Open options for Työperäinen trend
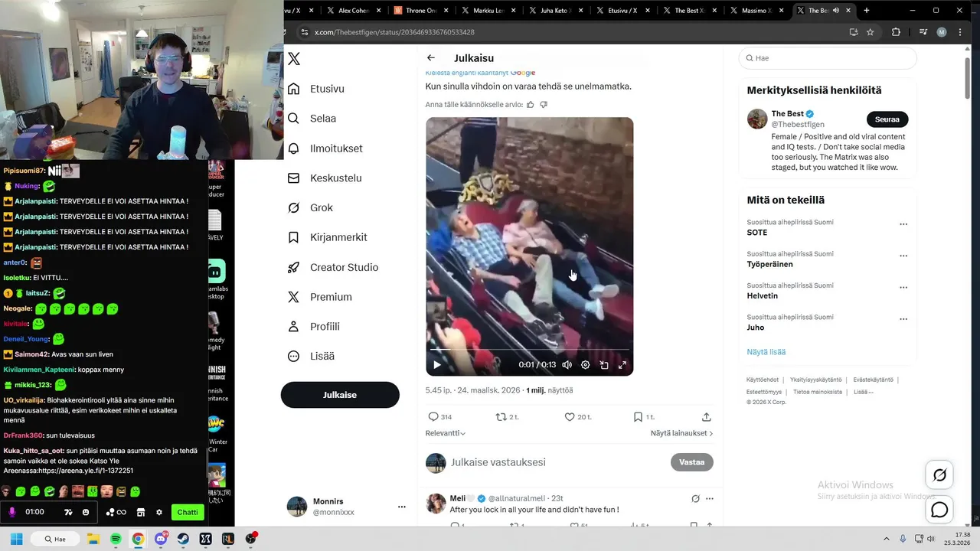 pyautogui.click(x=903, y=256)
